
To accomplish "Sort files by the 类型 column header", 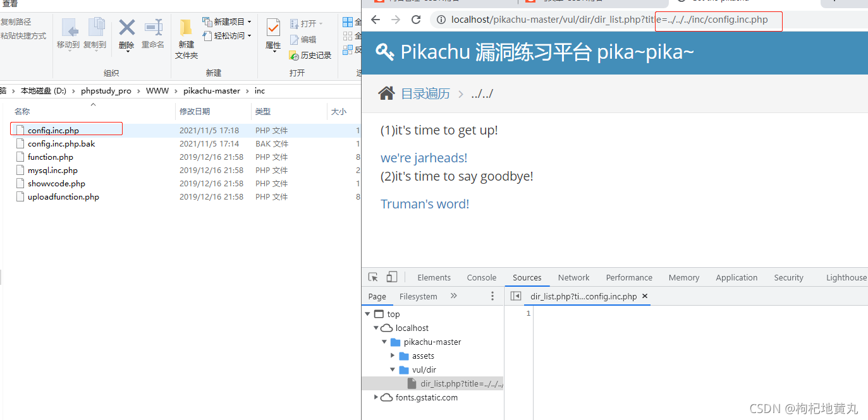I will pos(263,112).
